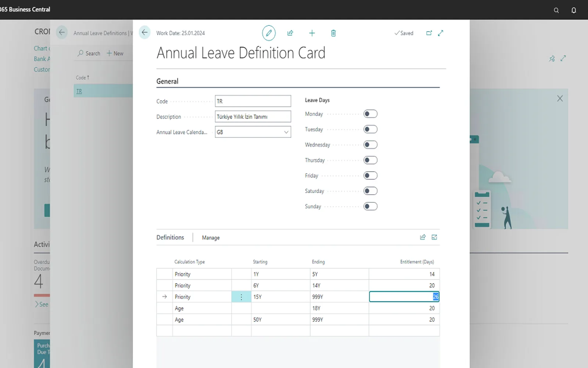Click the search magnifier icon in top bar
This screenshot has width=588, height=368.
pyautogui.click(x=556, y=10)
